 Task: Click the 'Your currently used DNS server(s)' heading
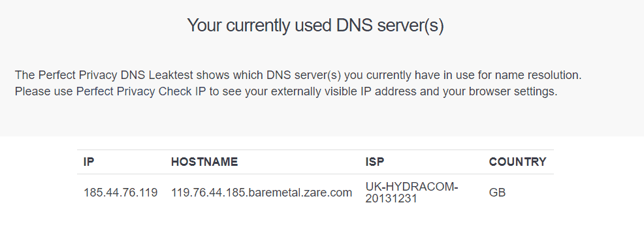(x=315, y=26)
